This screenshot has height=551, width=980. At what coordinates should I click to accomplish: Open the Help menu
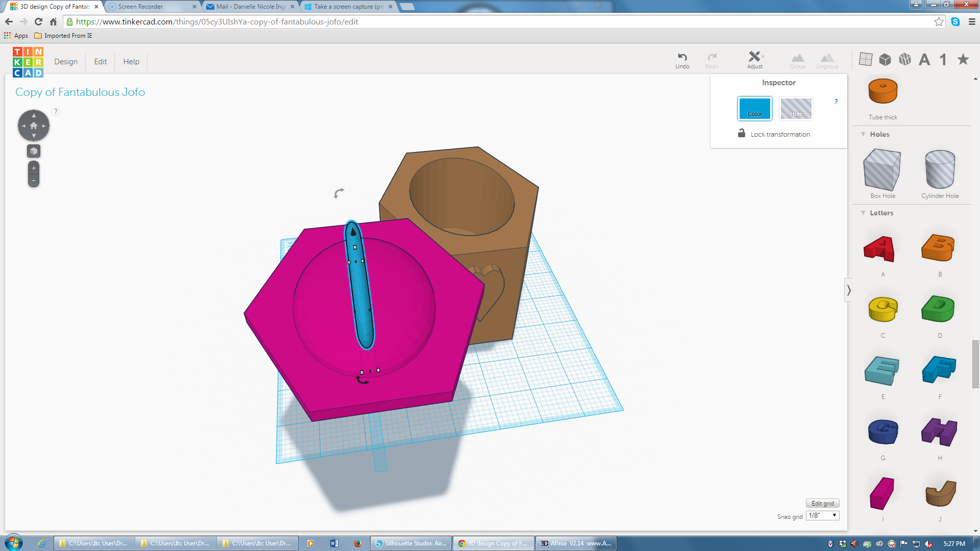point(131,61)
